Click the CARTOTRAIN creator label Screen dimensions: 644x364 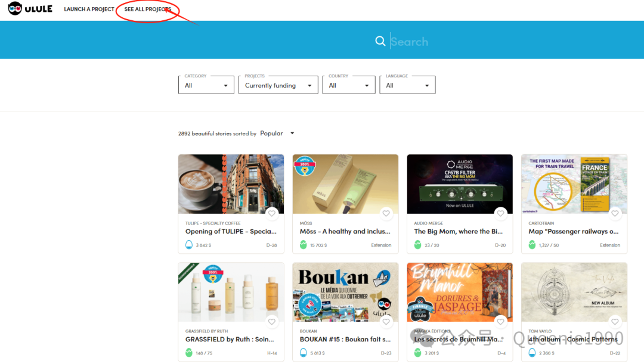[541, 223]
